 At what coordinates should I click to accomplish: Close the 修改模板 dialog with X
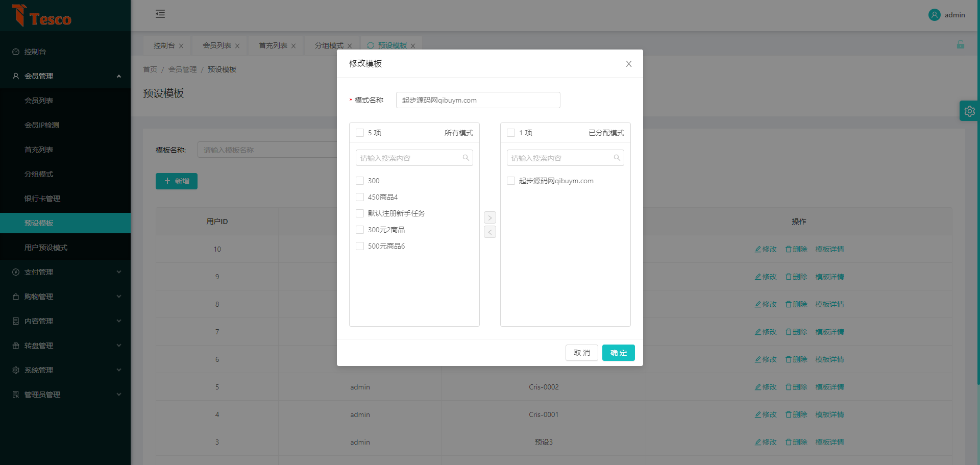[628, 64]
